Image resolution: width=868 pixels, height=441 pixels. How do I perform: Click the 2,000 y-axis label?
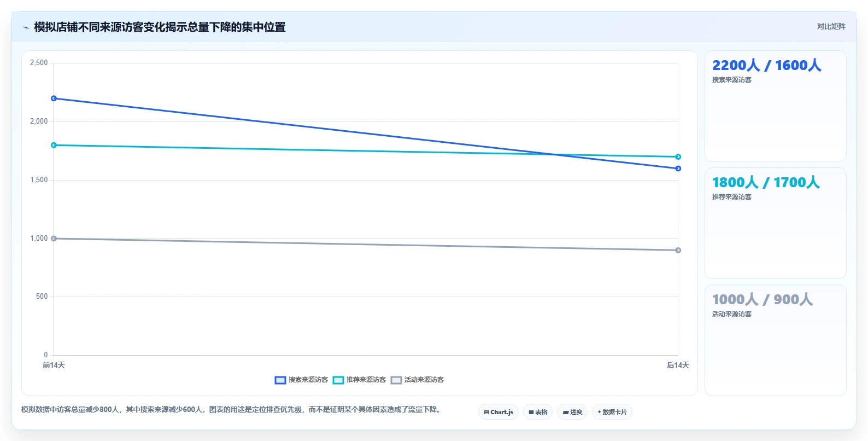[39, 121]
